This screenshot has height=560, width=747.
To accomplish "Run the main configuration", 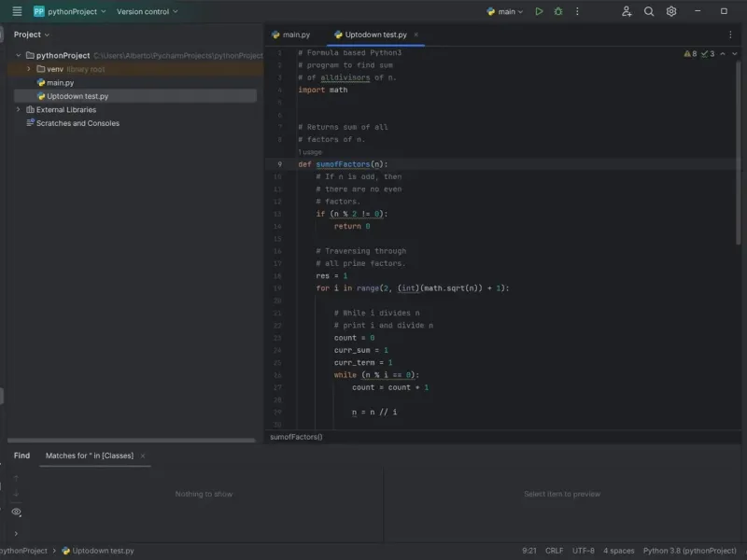I will pos(539,11).
